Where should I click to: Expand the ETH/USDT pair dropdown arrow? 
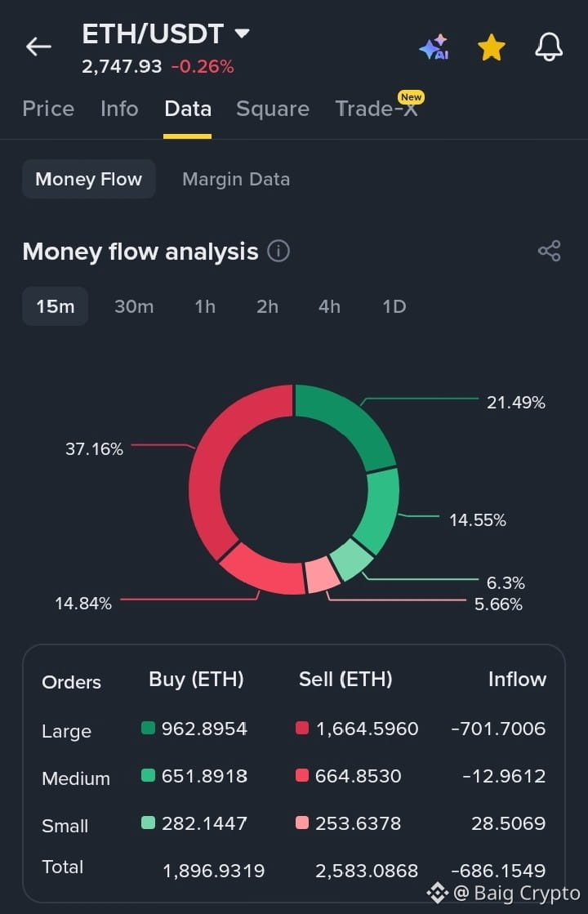(x=242, y=33)
